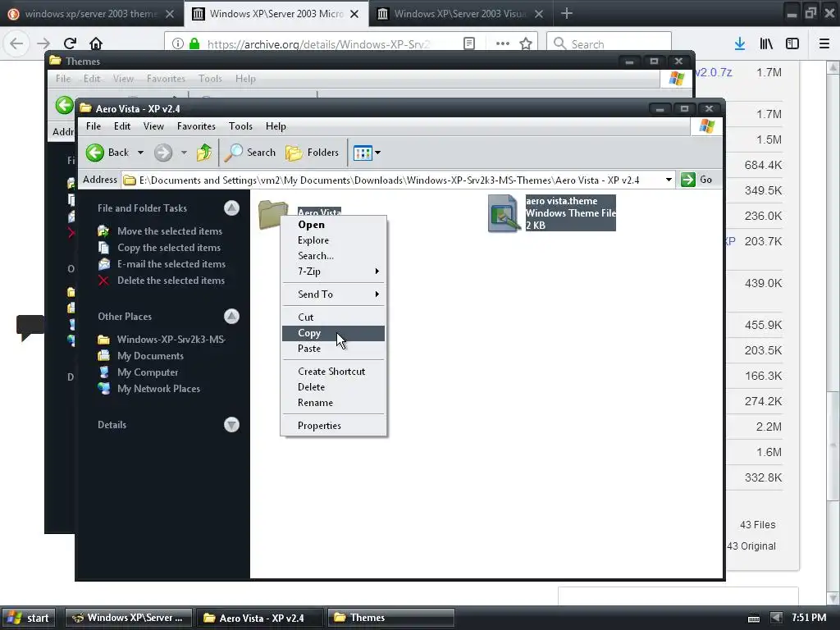Screen dimensions: 840x630
Task: Choose Paste in context menu
Action: [x=333, y=348]
